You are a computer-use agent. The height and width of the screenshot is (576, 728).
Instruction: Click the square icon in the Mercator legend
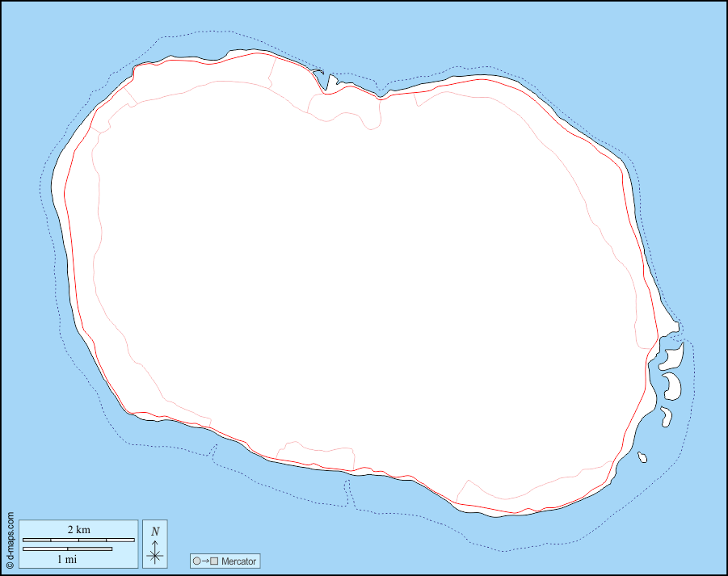(214, 561)
